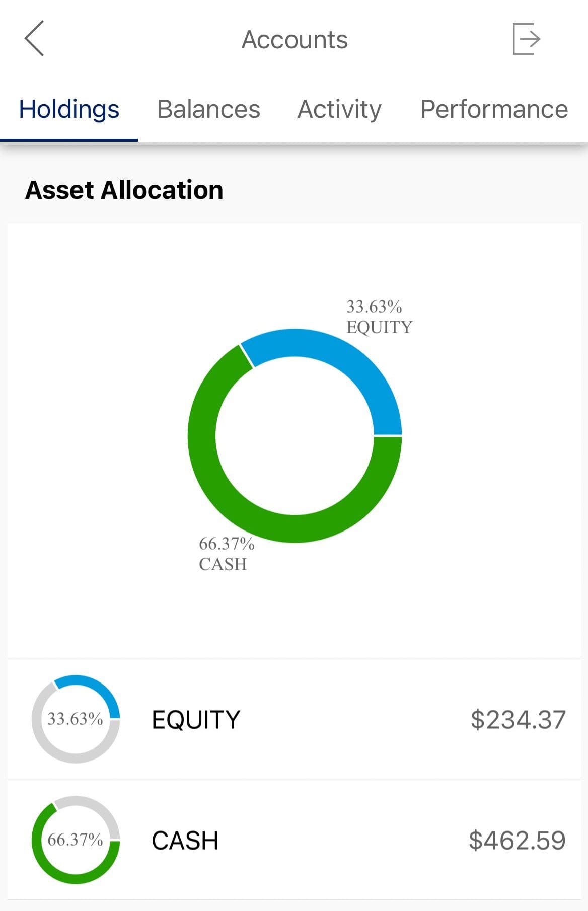Tap the $234.37 EQUITY amount
This screenshot has height=911, width=588.
coord(519,719)
